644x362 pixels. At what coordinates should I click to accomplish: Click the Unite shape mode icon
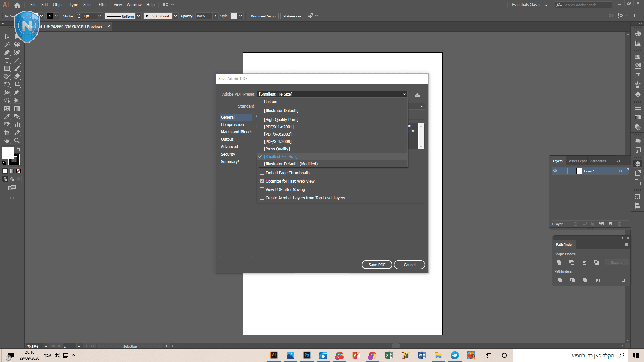click(559, 263)
